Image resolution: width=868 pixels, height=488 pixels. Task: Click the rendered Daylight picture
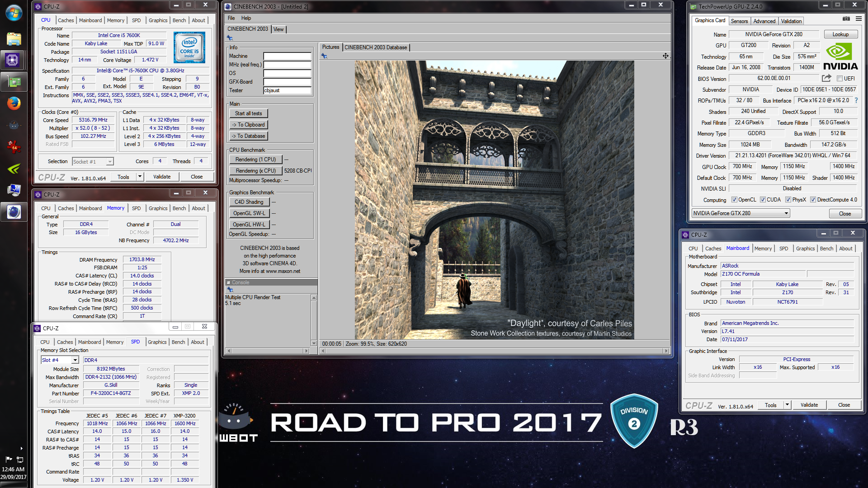point(494,200)
